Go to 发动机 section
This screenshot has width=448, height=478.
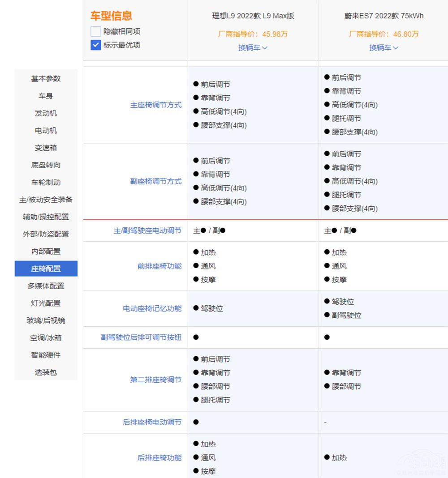46,113
